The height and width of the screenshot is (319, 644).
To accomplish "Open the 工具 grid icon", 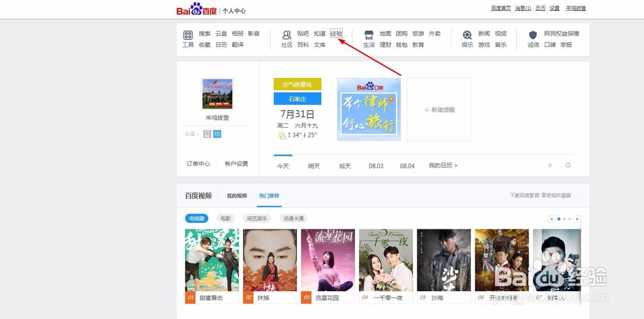I will tap(187, 35).
